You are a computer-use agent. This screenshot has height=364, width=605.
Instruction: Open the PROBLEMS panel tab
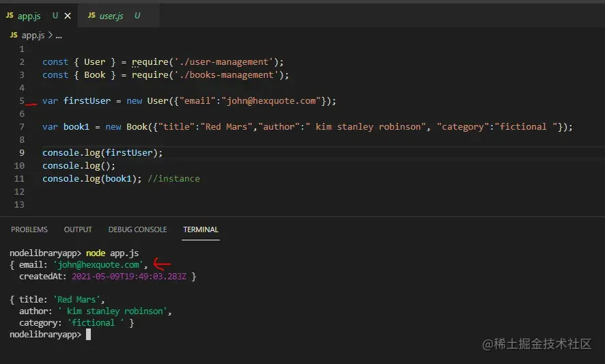pyautogui.click(x=29, y=229)
